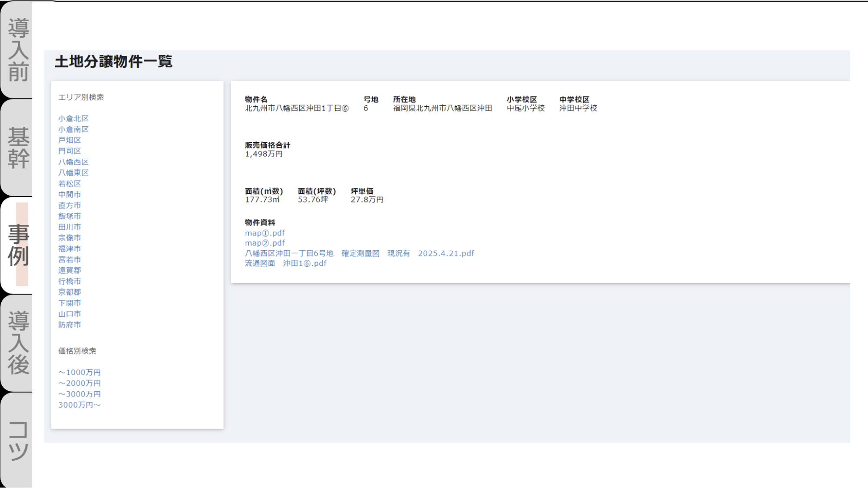The image size is (868, 488).
Task: Select 八幡西区 area link
Action: pos(73,162)
